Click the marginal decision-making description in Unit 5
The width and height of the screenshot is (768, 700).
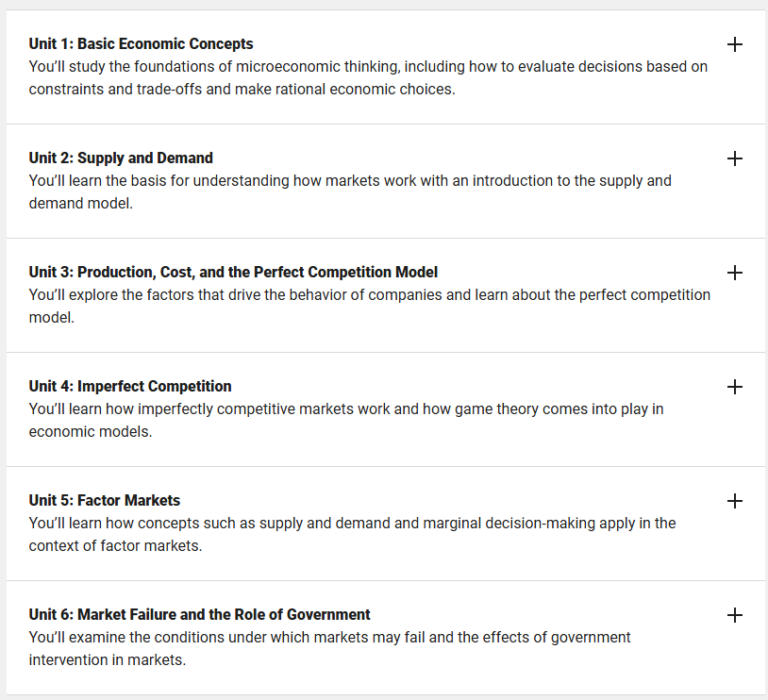pyautogui.click(x=353, y=534)
